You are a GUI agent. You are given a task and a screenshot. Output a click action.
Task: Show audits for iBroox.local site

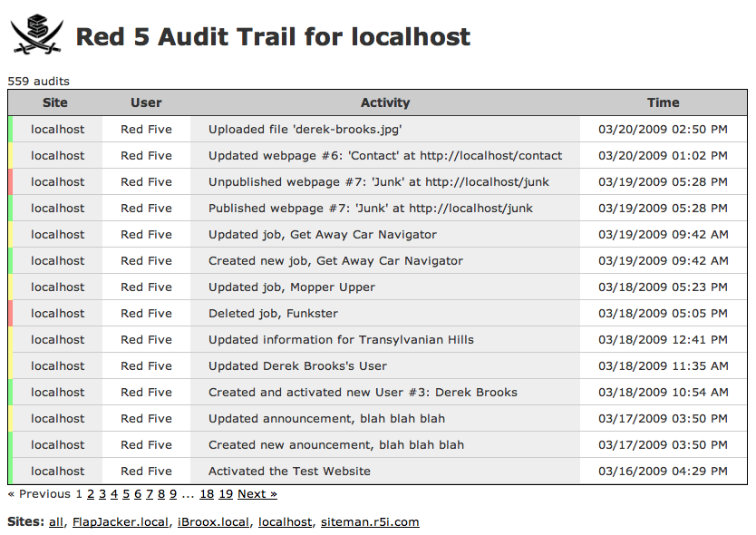click(213, 522)
